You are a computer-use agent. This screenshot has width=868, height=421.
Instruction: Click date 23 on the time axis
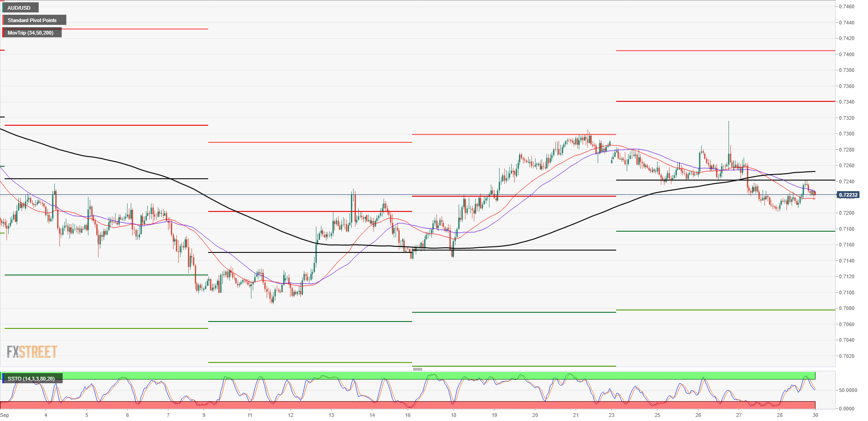[611, 415]
